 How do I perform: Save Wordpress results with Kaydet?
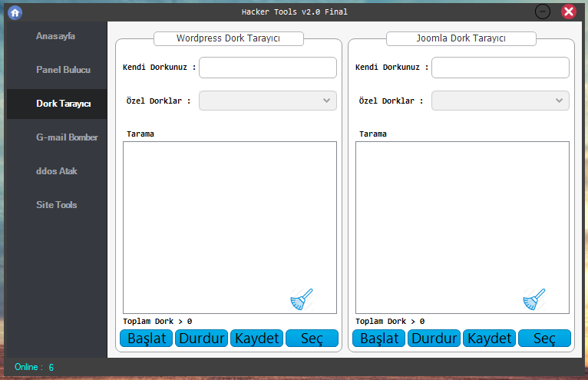pos(257,339)
